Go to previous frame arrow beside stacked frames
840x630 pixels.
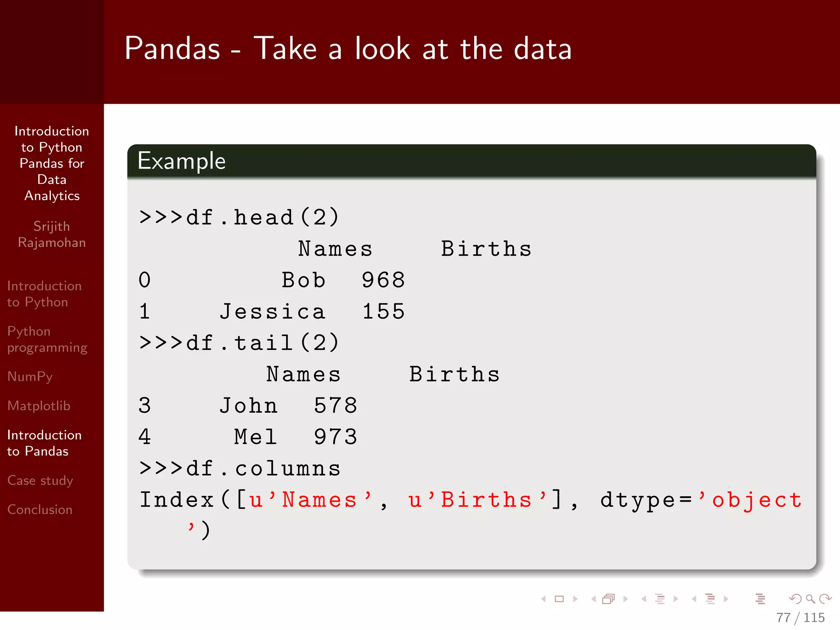click(593, 599)
